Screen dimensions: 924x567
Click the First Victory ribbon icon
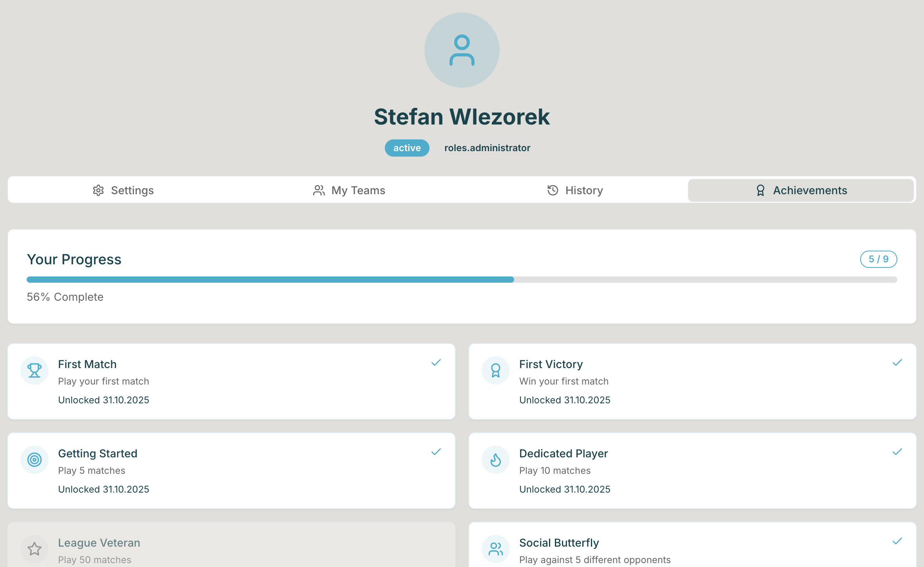pyautogui.click(x=496, y=370)
